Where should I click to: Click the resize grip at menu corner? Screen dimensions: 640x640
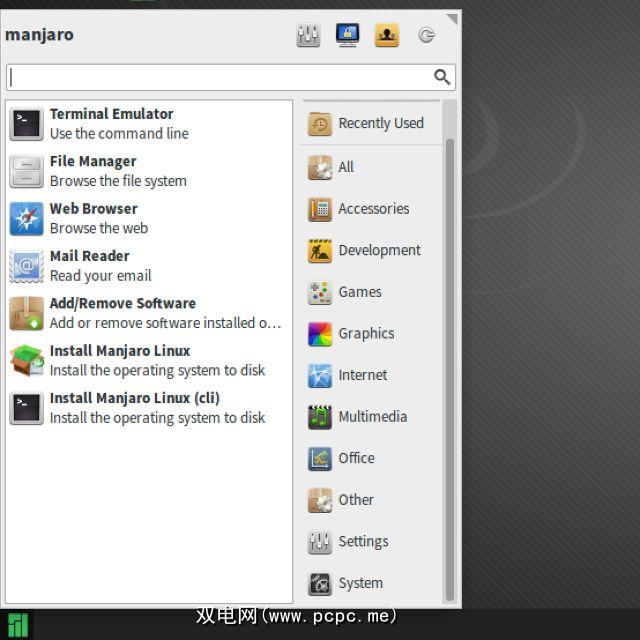pyautogui.click(x=452, y=19)
